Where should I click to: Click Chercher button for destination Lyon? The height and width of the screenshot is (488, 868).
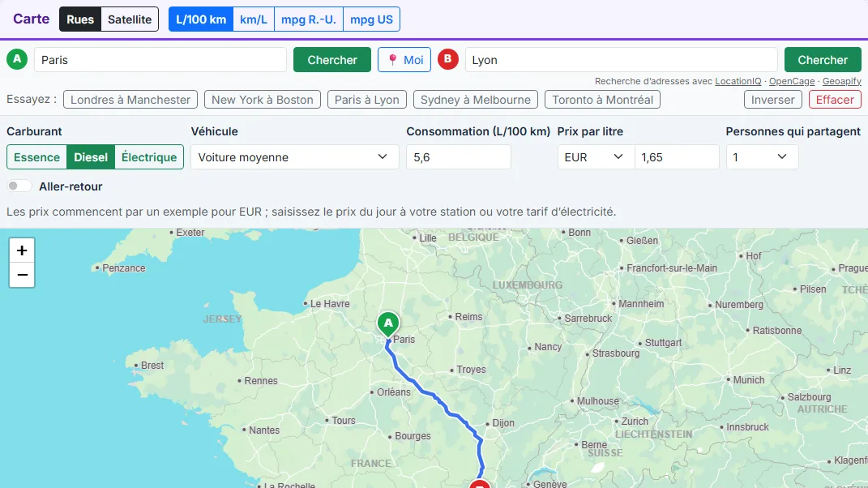[823, 60]
